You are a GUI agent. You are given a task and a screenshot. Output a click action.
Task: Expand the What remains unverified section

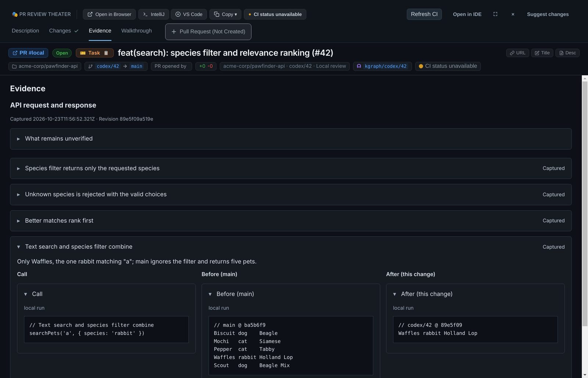pos(291,139)
